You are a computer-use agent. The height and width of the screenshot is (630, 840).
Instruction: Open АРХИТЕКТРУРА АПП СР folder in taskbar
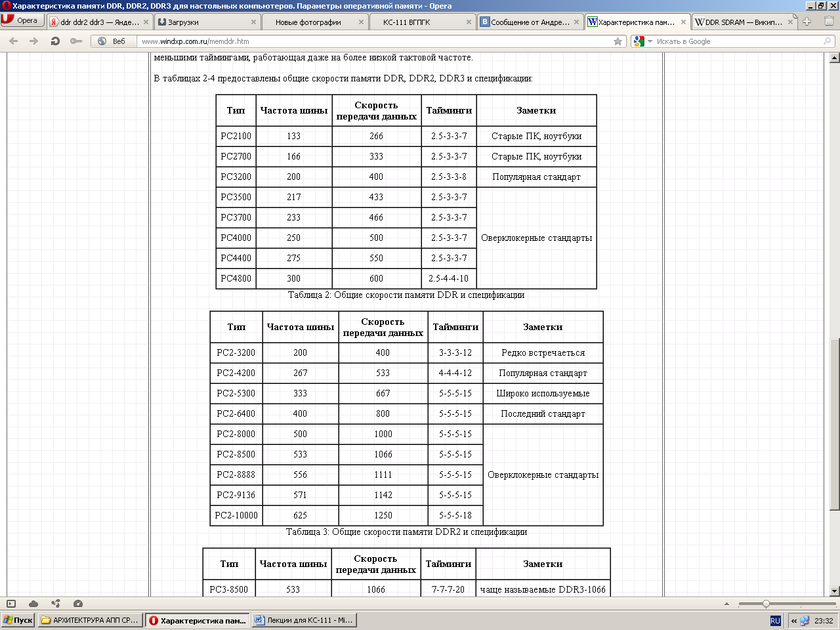pos(90,620)
